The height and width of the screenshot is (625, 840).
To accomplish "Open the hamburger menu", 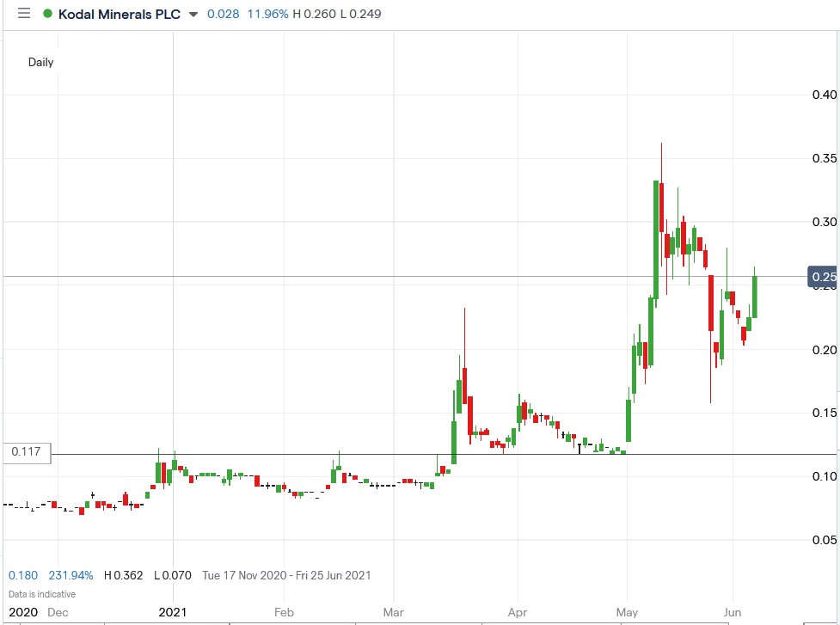I will coord(23,13).
